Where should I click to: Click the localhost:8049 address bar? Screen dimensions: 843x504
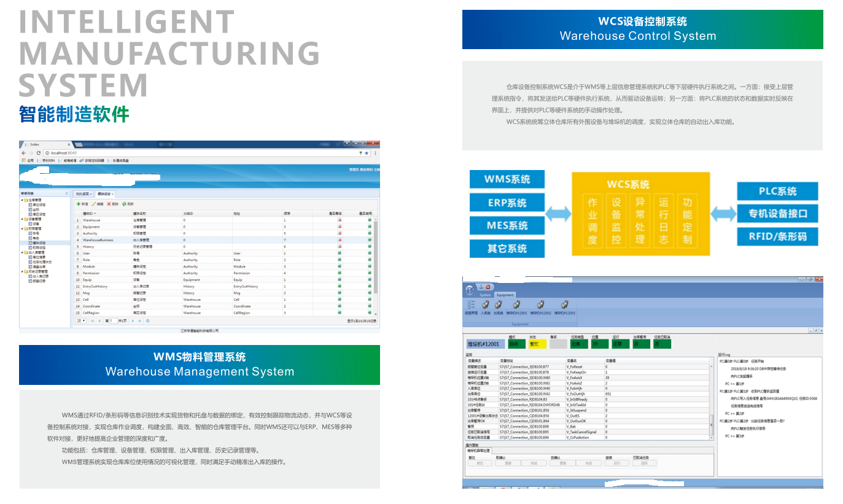(206, 153)
